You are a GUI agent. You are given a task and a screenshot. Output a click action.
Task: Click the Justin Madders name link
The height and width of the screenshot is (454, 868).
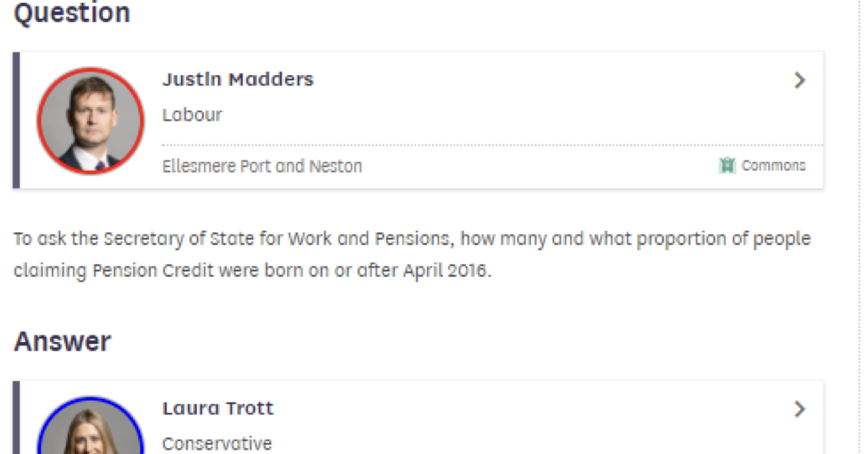238,80
